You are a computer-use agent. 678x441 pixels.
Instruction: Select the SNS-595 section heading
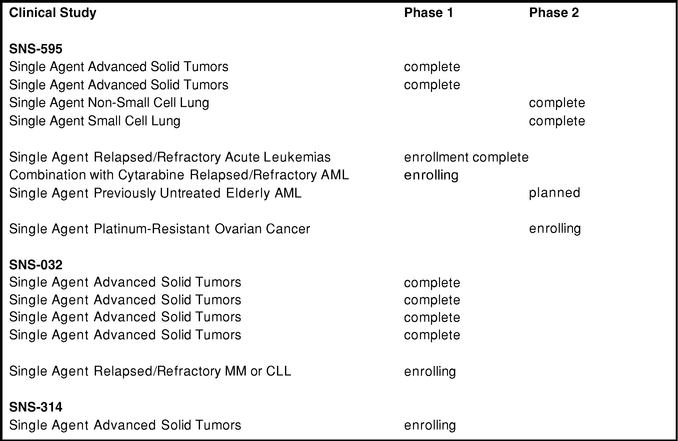click(x=36, y=49)
